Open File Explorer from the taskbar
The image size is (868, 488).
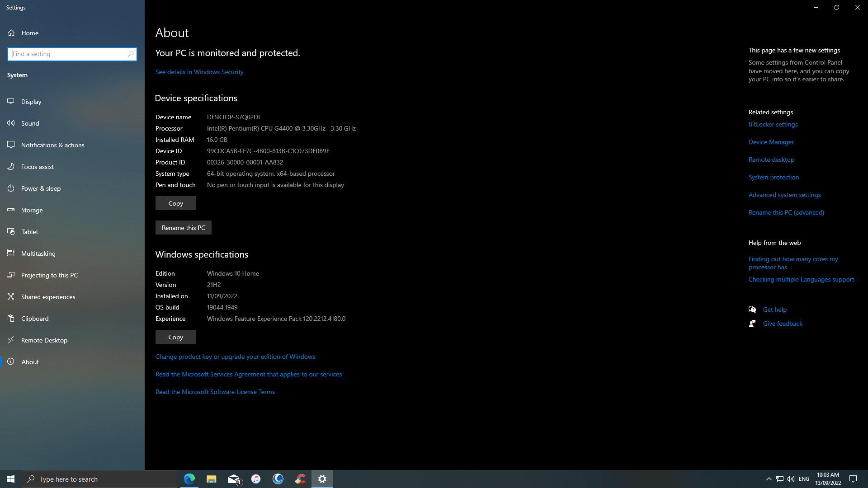pyautogui.click(x=212, y=479)
